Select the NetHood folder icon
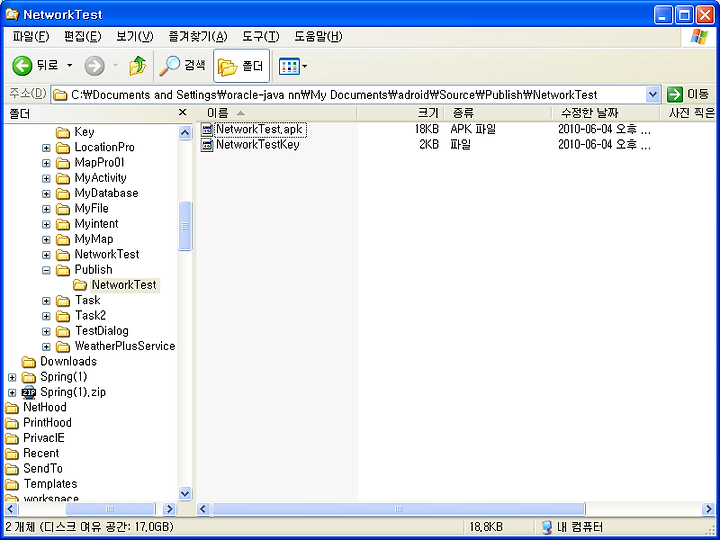This screenshot has width=720, height=540. tap(11, 408)
